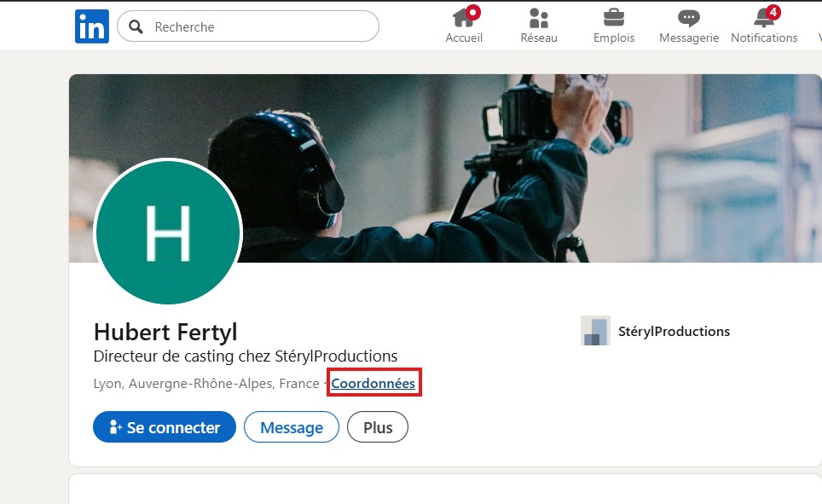
Task: Click the search magnifying glass icon
Action: pyautogui.click(x=136, y=26)
